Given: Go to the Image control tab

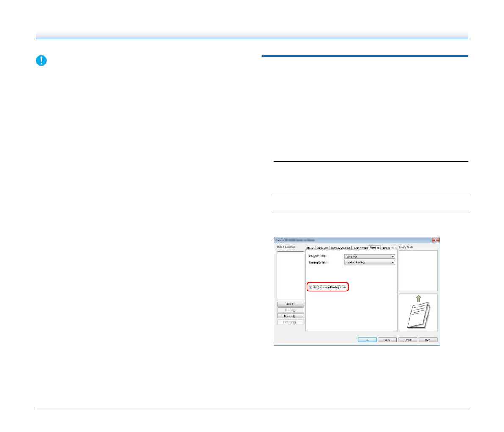Looking at the screenshot, I should 360,248.
